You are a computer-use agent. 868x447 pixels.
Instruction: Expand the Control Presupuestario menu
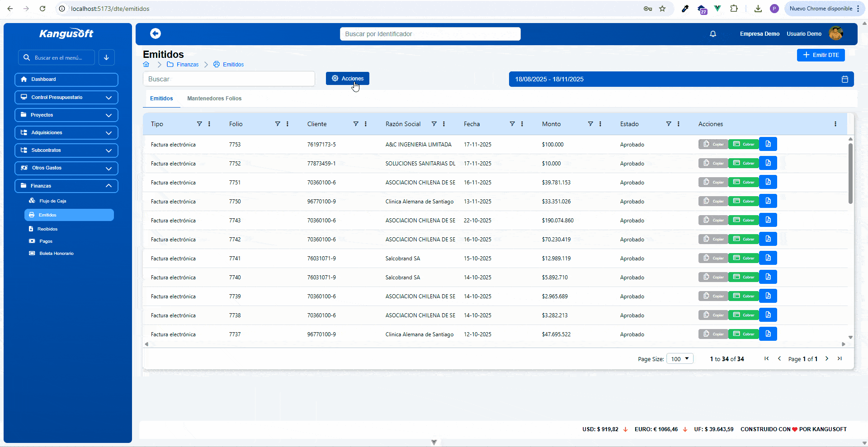click(x=66, y=97)
